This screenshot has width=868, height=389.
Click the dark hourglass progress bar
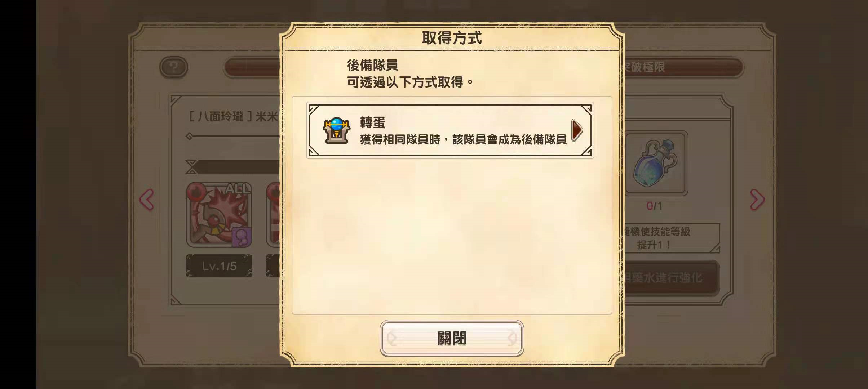[x=233, y=167]
